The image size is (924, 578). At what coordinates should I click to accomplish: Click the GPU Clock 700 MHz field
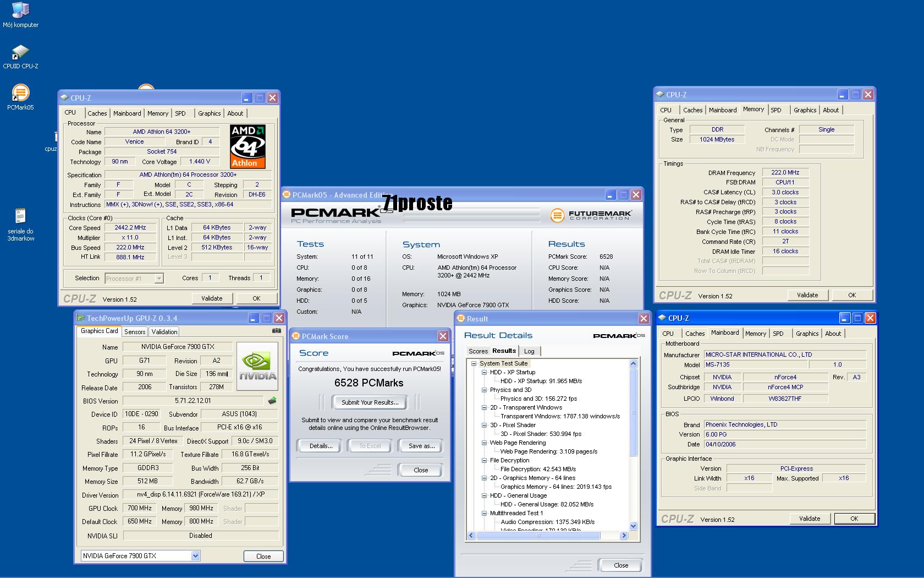pos(140,508)
